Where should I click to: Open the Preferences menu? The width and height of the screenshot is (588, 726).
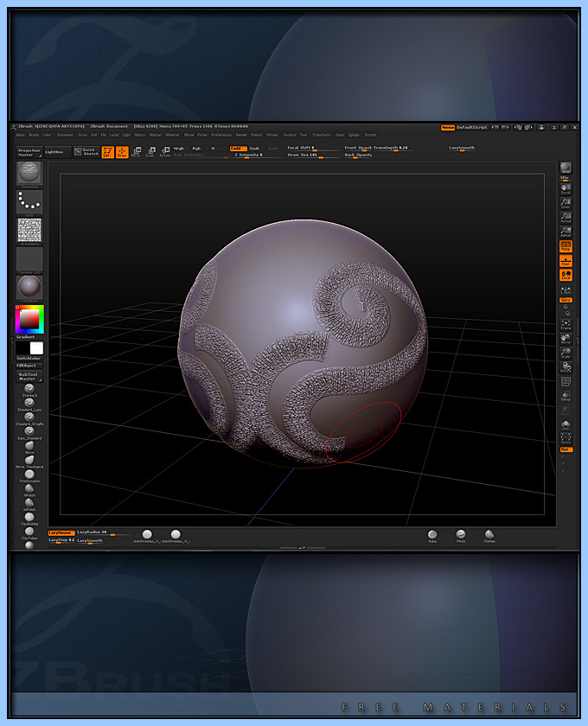pyautogui.click(x=221, y=135)
